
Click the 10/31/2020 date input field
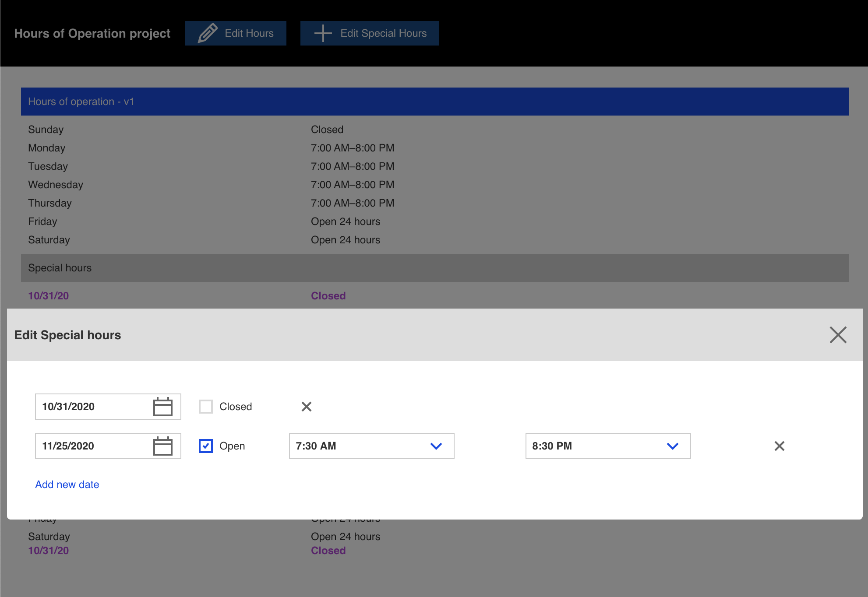click(92, 407)
